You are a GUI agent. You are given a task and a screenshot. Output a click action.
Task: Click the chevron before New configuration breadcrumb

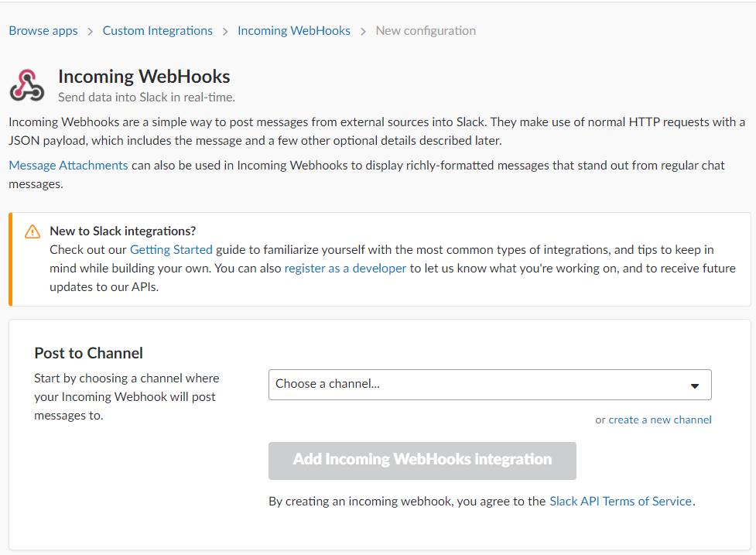tap(363, 32)
